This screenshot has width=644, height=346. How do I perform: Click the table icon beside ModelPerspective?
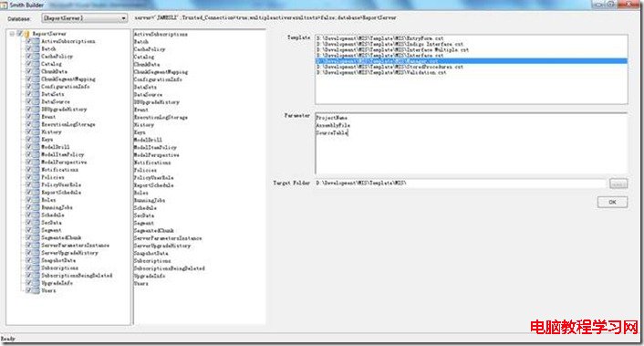[36, 163]
